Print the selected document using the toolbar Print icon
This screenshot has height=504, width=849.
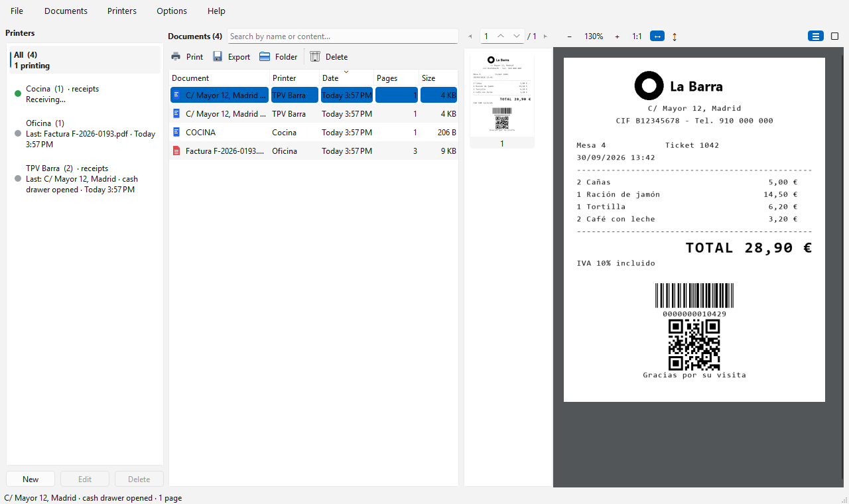pos(176,57)
